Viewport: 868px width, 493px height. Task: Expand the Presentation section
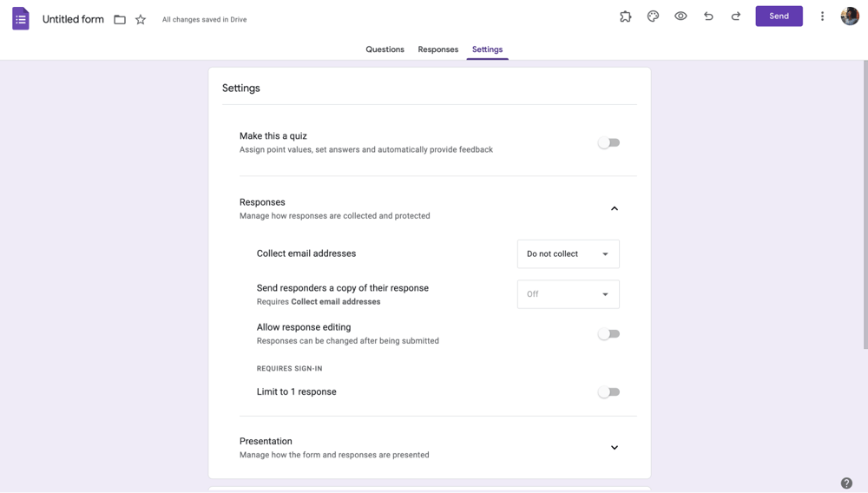click(x=615, y=448)
